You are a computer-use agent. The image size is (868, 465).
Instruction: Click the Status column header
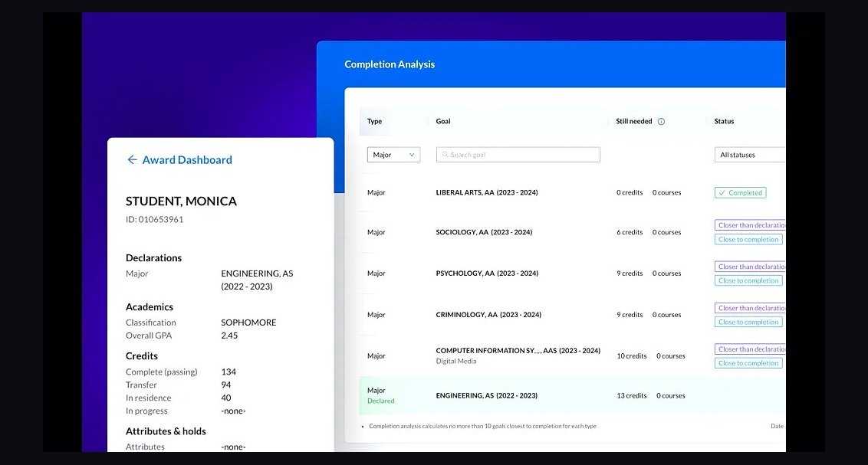[x=724, y=121]
